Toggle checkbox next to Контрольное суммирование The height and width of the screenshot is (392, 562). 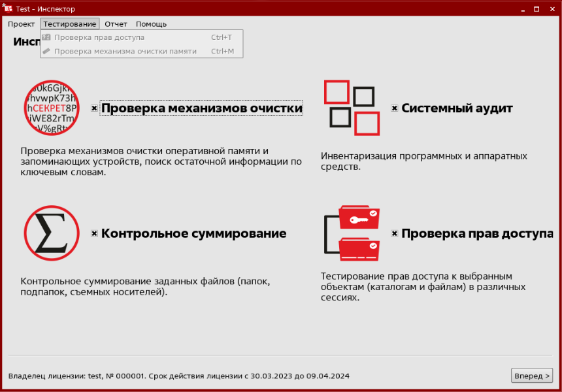pyautogui.click(x=93, y=233)
